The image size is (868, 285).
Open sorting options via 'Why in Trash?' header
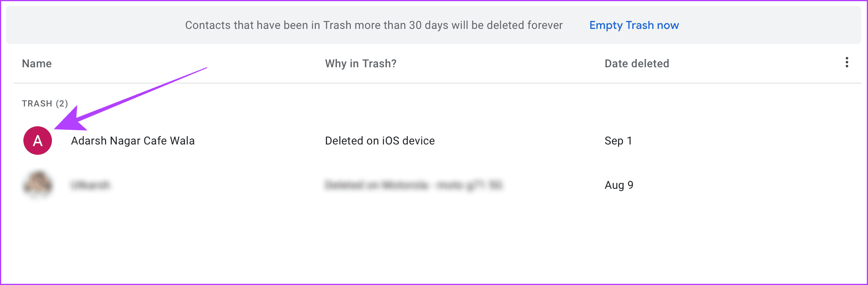pos(360,63)
